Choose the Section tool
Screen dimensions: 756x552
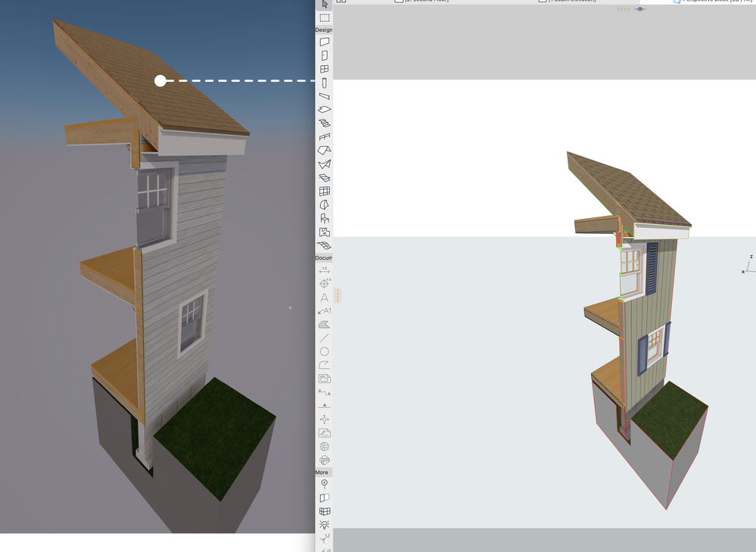tap(325, 392)
